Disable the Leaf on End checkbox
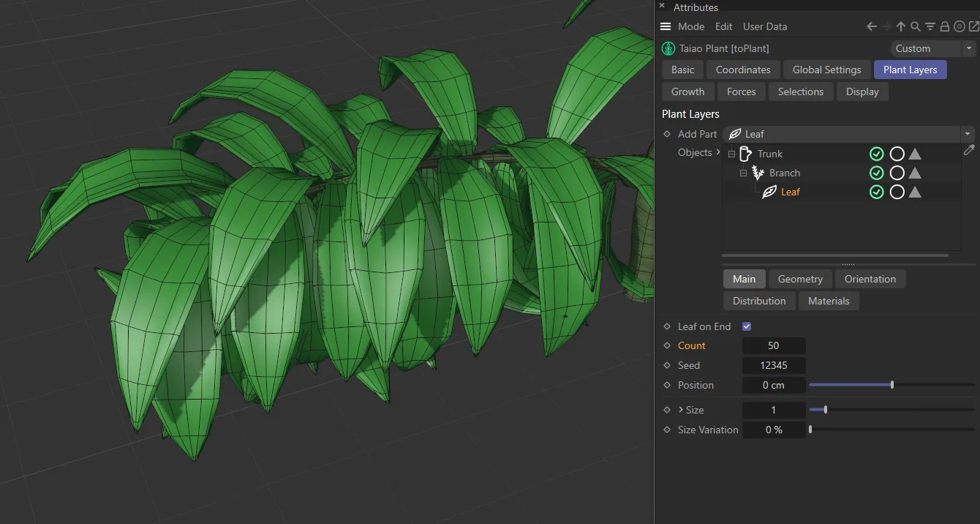This screenshot has width=980, height=524. coord(747,326)
